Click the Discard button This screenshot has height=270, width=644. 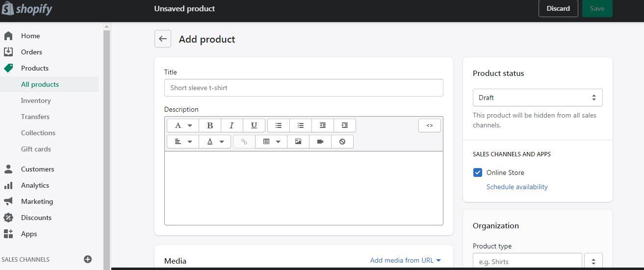pyautogui.click(x=558, y=8)
